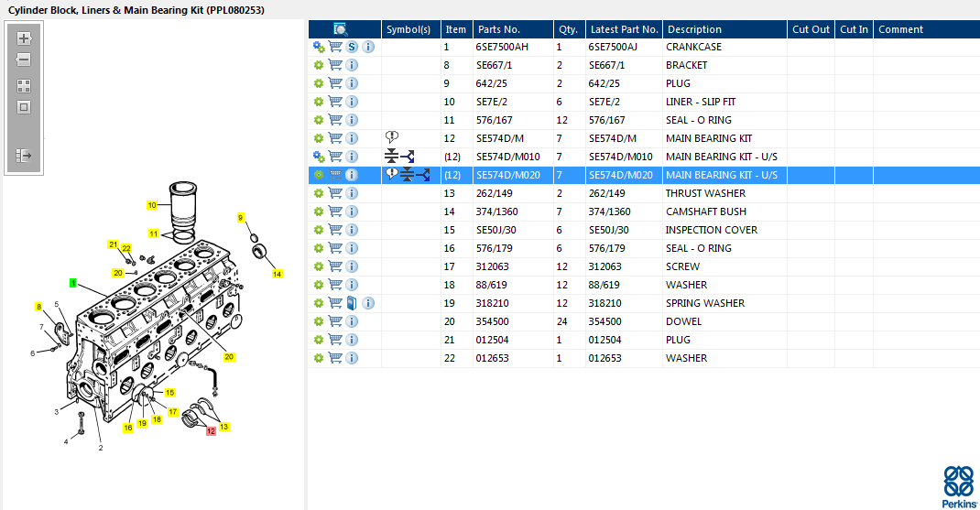Click gear icon on CAMSHAFT BUSH row
Screen dimensions: 980x510
click(319, 212)
